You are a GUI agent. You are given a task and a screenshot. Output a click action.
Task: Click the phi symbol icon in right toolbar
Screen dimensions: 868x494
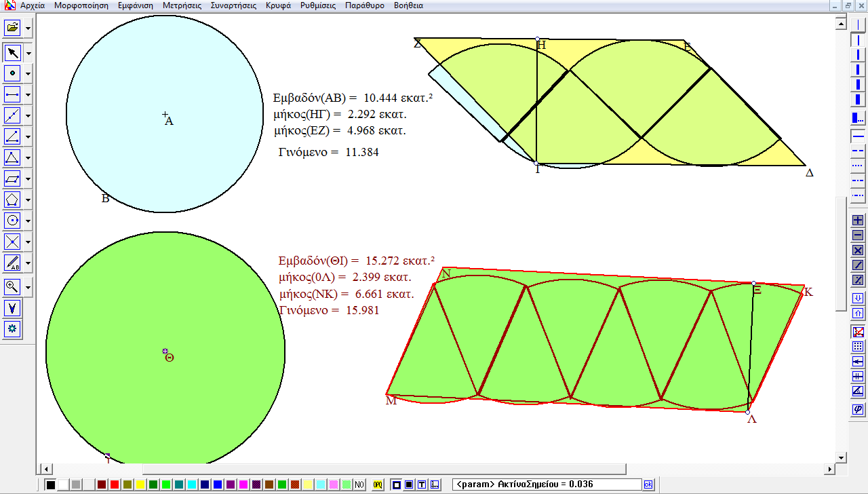[858, 410]
